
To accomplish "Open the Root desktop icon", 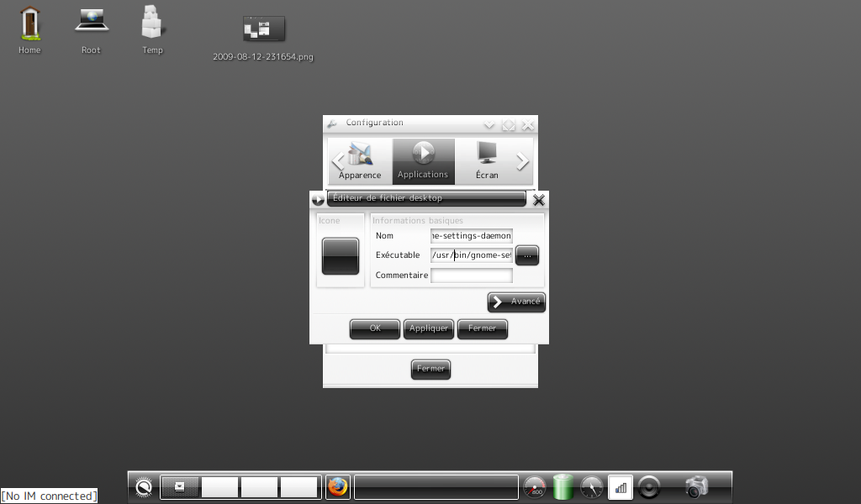I will pos(91,22).
